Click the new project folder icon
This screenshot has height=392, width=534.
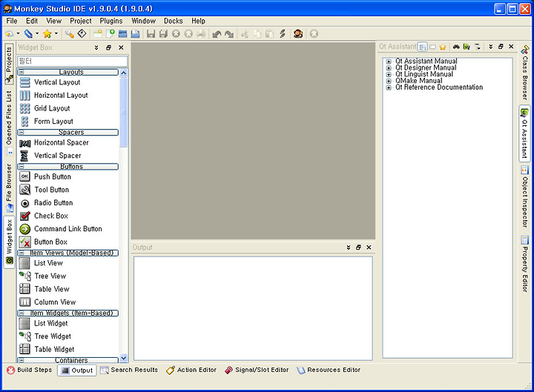coord(98,33)
